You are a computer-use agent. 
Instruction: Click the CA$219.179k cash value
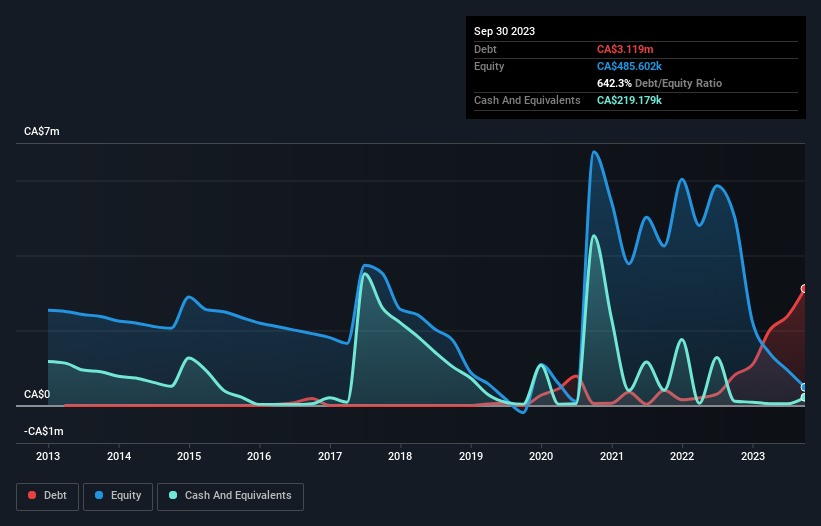point(629,100)
